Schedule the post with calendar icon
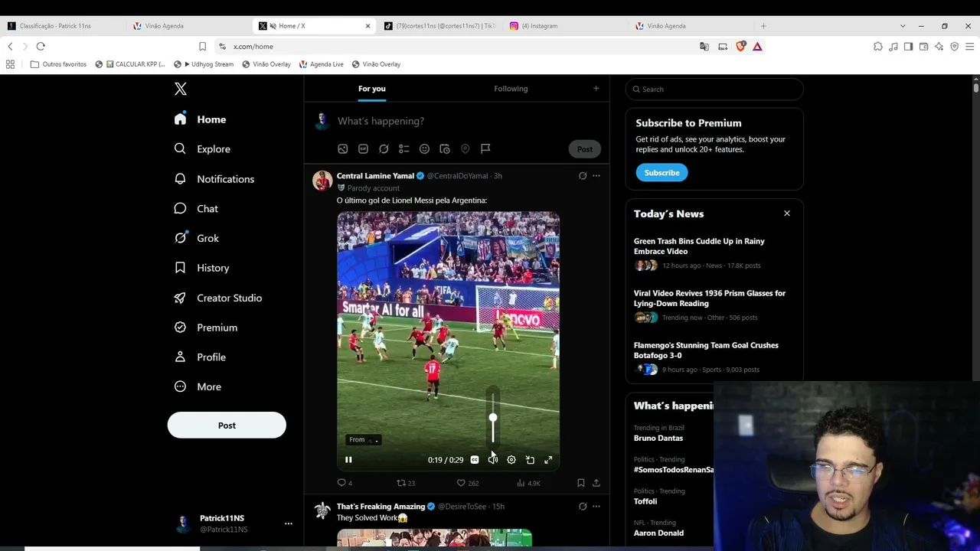This screenshot has width=980, height=551. pos(445,148)
